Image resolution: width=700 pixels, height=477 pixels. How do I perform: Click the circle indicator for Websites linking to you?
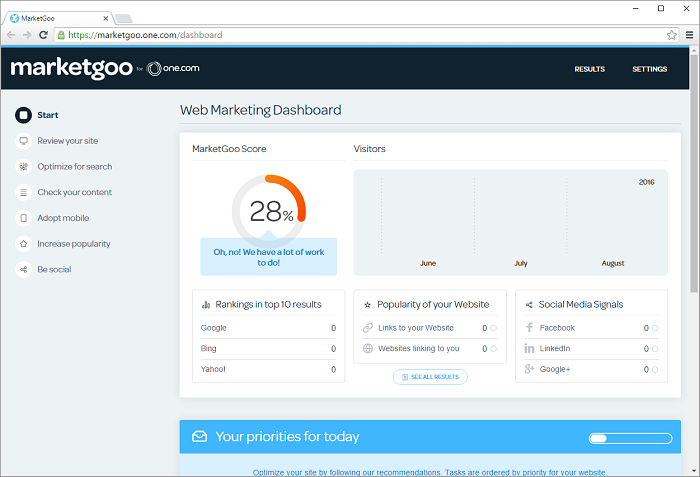coord(493,348)
